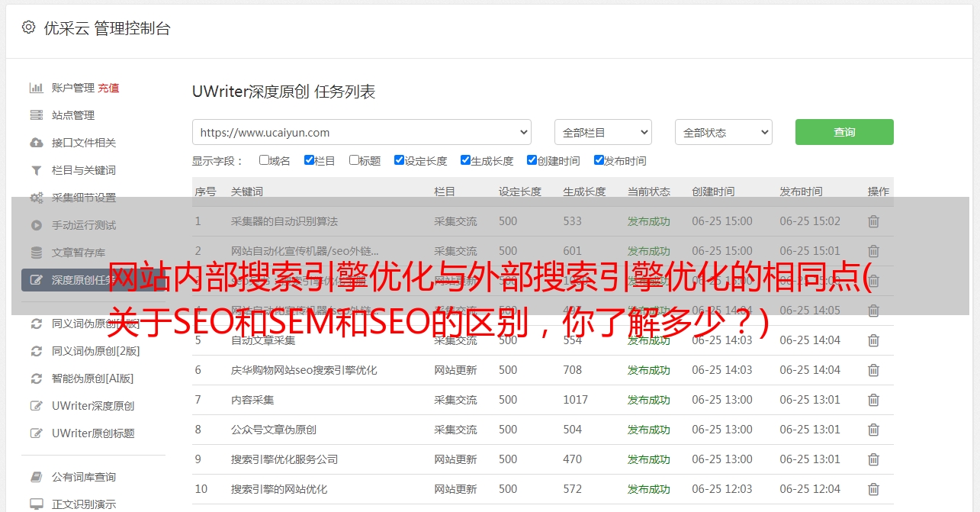Open the https://www.ucaiyun.com site dropdown
The width and height of the screenshot is (980, 512).
click(x=361, y=132)
